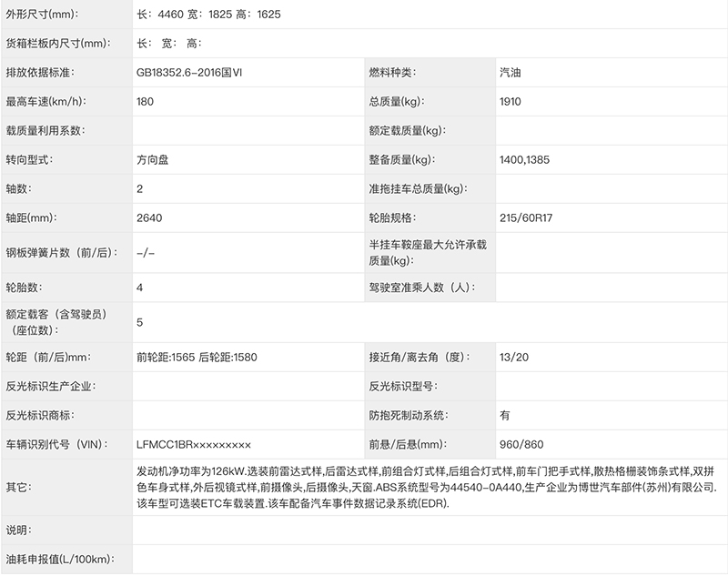Click the 货箱栏板内尺寸(mm) label

[x=58, y=44]
